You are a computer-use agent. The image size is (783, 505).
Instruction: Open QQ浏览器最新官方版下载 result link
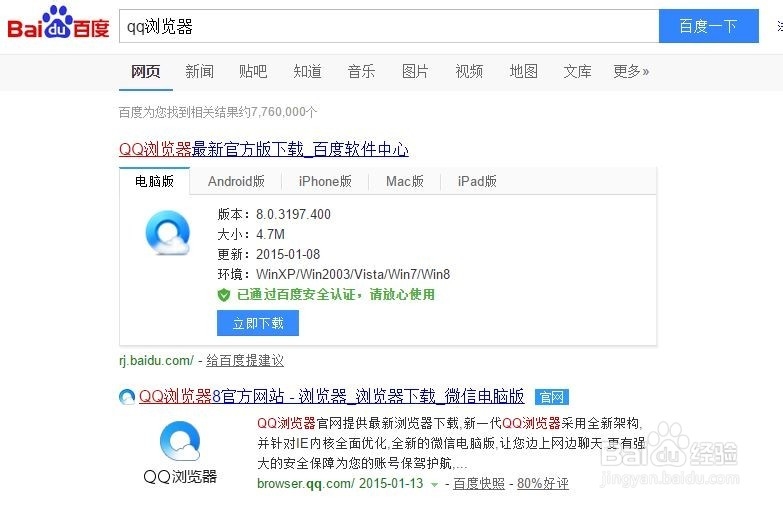point(264,149)
